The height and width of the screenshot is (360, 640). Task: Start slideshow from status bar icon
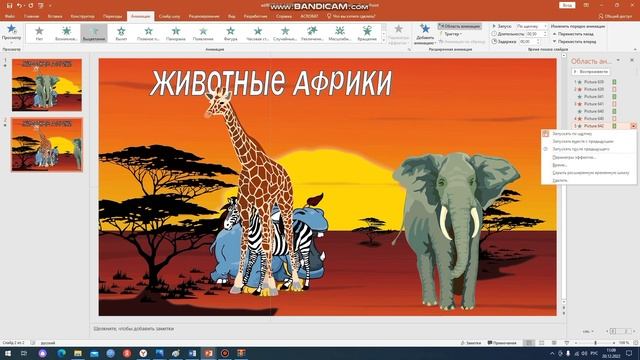tap(567, 343)
